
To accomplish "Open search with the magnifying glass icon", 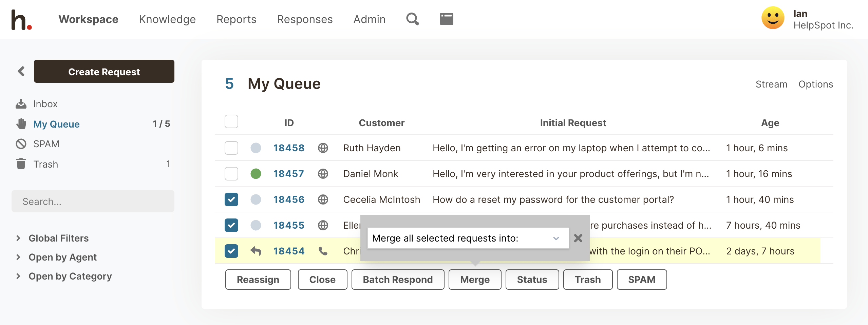I will point(412,19).
